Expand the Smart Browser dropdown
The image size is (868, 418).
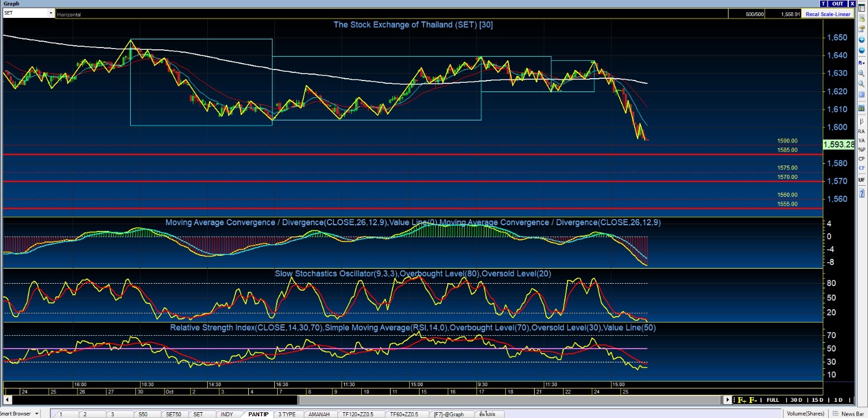pyautogui.click(x=37, y=413)
